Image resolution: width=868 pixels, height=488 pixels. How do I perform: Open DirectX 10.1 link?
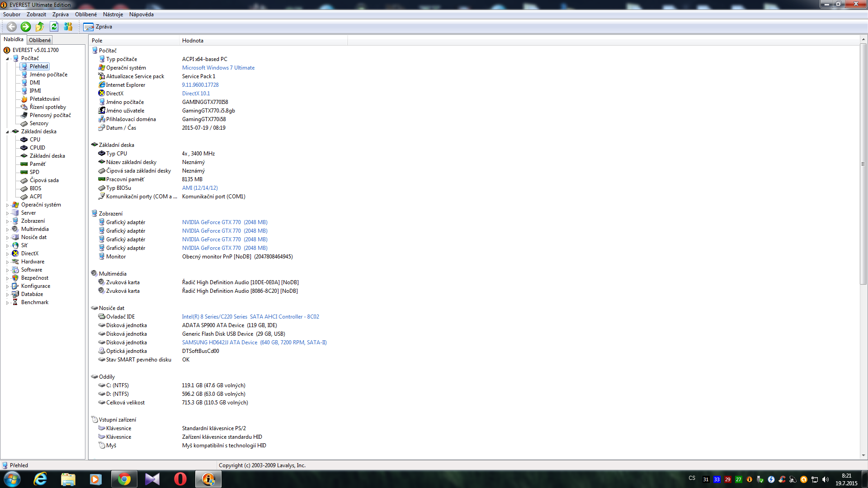point(196,94)
